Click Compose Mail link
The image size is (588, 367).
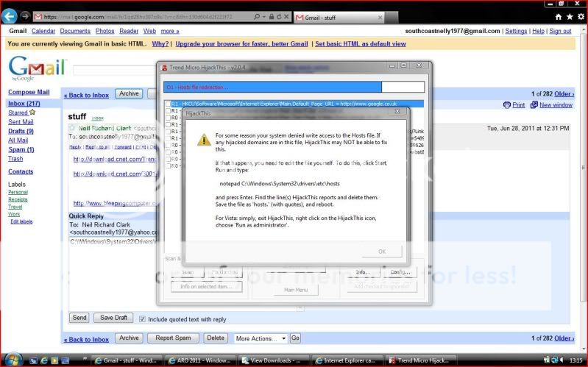pyautogui.click(x=29, y=92)
